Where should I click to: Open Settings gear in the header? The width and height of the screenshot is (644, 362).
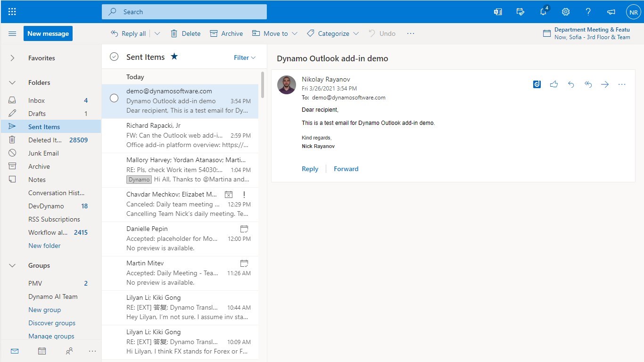pyautogui.click(x=566, y=12)
